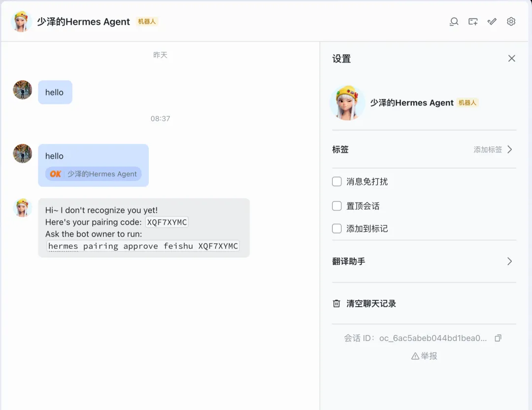Click bot name in settings panel
Image resolution: width=532 pixels, height=410 pixels.
[411, 103]
